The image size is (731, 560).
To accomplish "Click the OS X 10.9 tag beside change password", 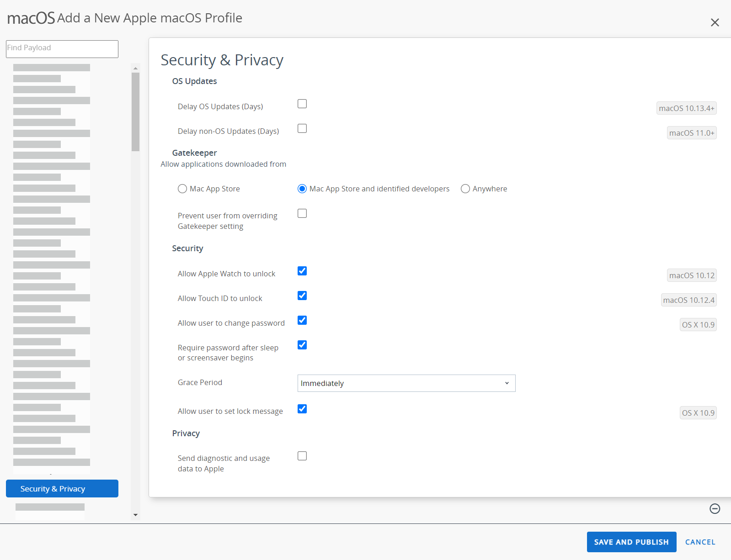I will point(698,325).
